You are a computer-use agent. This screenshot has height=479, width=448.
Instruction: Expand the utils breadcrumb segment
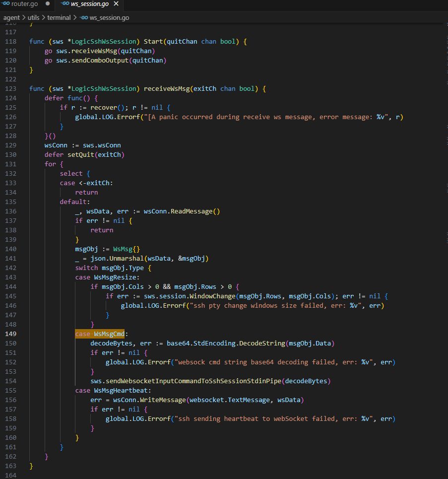(33, 17)
